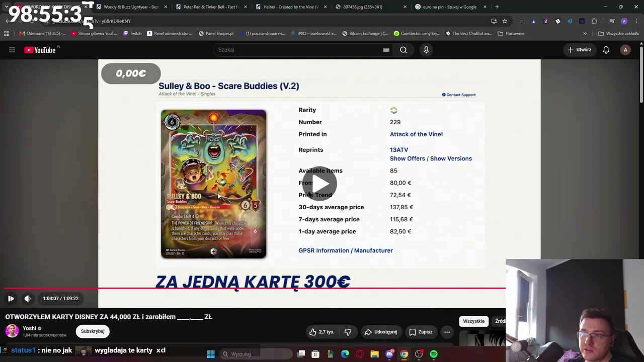Screen dimensions: 644x362
Task: Open the Panel administrator bookmark
Action: (x=169, y=34)
